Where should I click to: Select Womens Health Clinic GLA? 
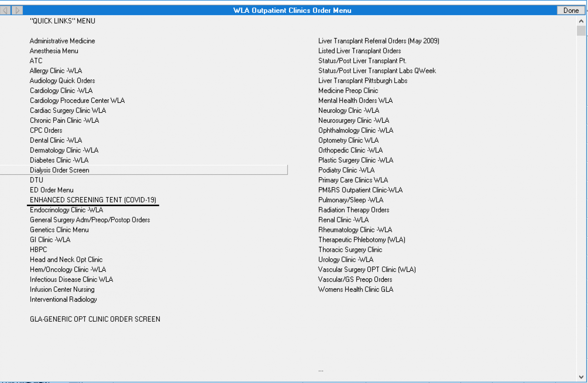tap(356, 290)
